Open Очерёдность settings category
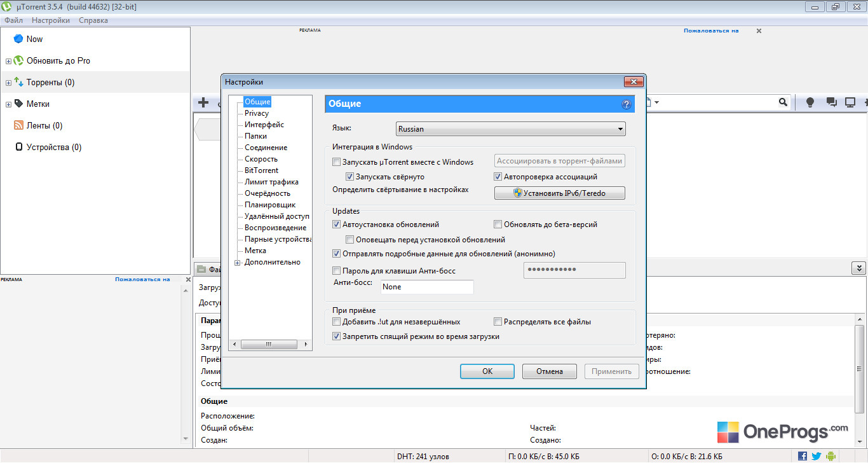Image resolution: width=868 pixels, height=463 pixels. (x=268, y=193)
